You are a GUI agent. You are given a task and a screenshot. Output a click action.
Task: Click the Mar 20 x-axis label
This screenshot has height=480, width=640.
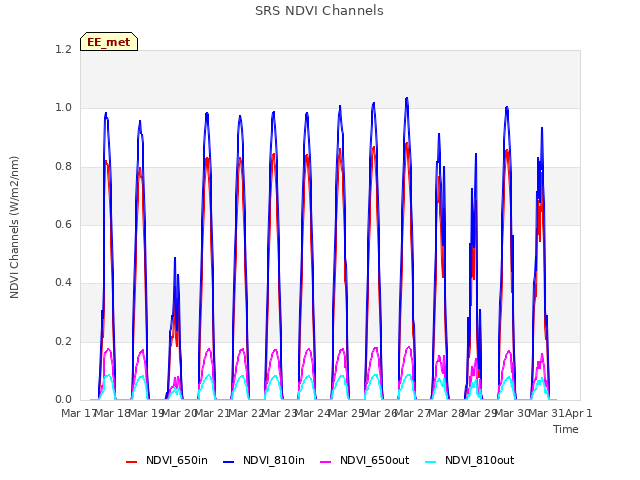click(180, 413)
